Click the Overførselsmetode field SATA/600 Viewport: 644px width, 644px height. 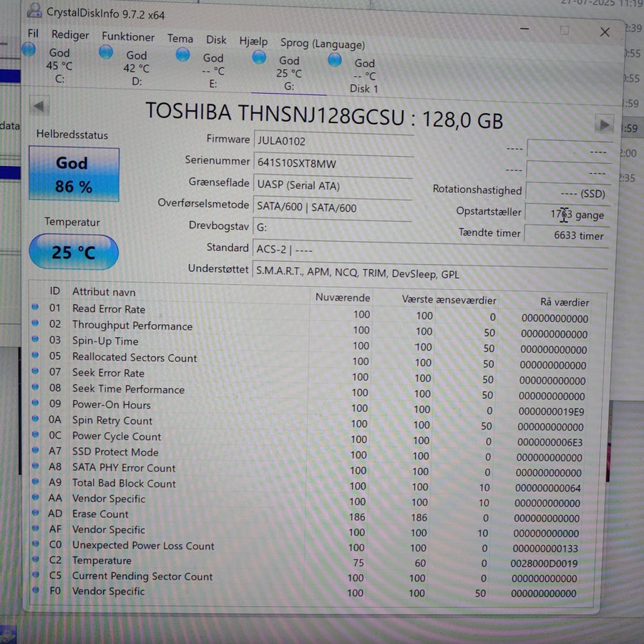(333, 208)
